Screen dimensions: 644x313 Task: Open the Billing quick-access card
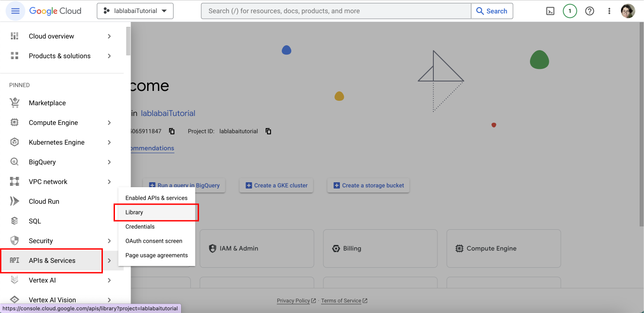click(380, 249)
